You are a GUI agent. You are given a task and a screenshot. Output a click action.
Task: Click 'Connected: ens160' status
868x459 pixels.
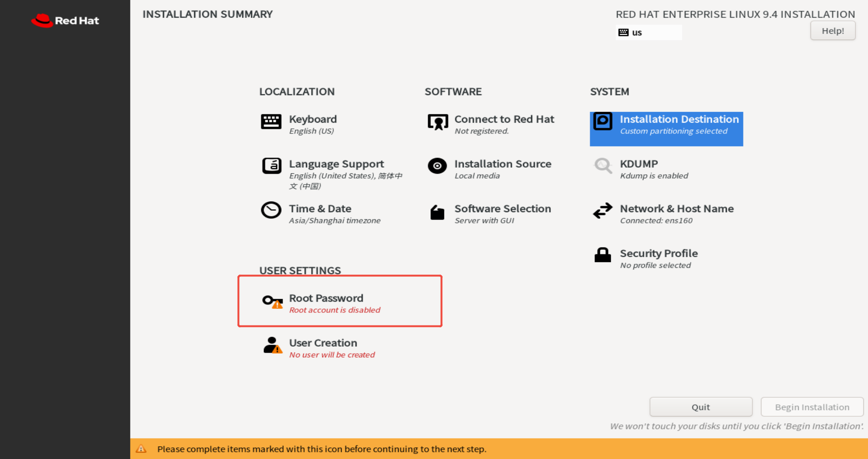[656, 221]
